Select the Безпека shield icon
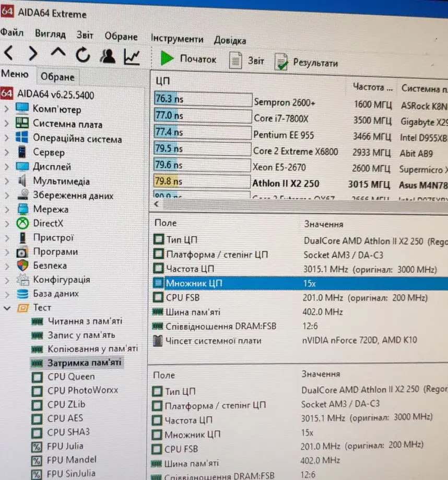The height and width of the screenshot is (480, 448). [22, 266]
